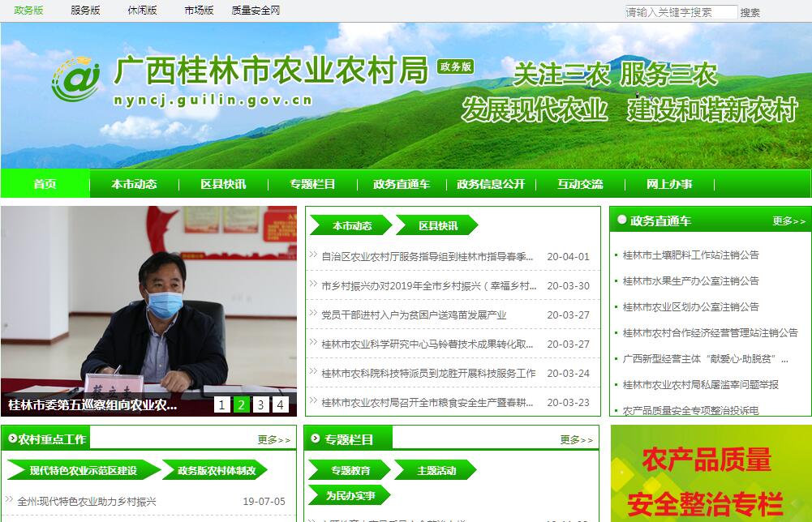812x522 pixels.
Task: Open notice 桂林市农业农村局私屠滥宰问题举报
Action: pos(701,384)
